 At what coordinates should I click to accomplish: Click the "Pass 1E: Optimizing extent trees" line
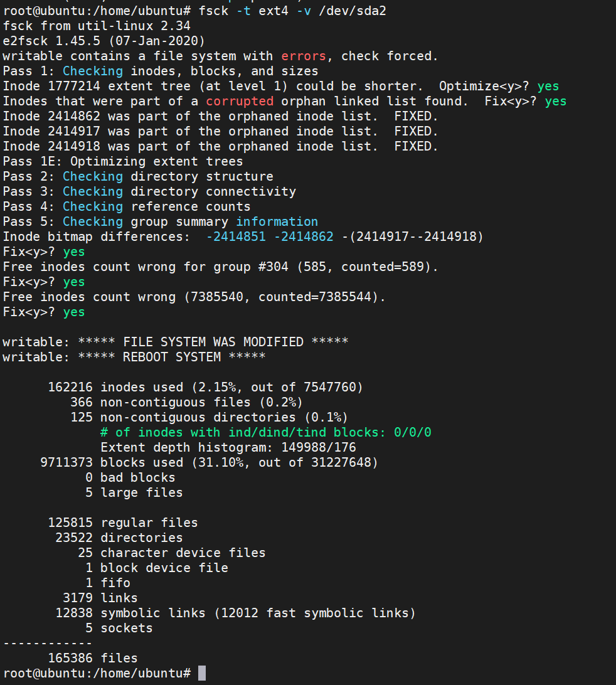tap(123, 161)
